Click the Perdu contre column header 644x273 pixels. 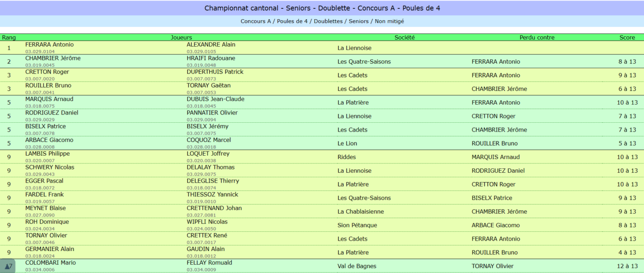tap(537, 37)
